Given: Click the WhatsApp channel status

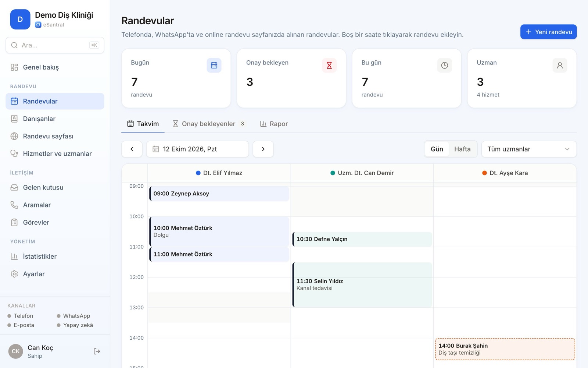Looking at the screenshot, I should (x=73, y=316).
